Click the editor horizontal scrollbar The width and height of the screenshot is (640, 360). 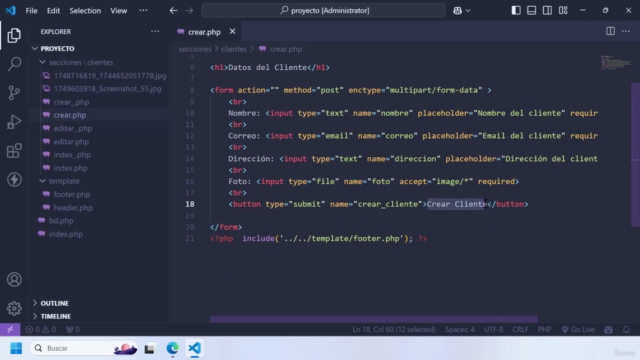373,319
